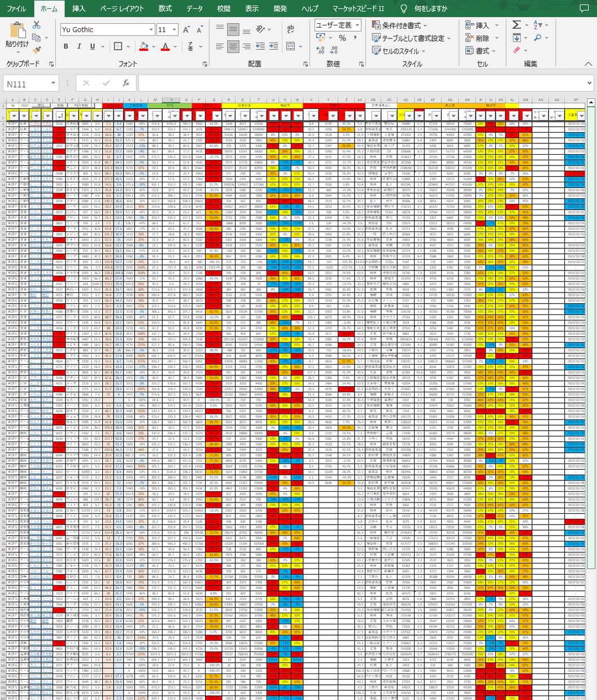Click the Copy icon in clipboard group
Image resolution: width=597 pixels, height=700 pixels.
point(37,38)
